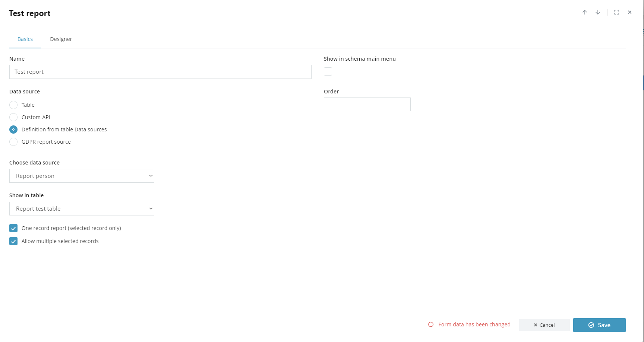Open the Choose data source dropdown

click(x=82, y=176)
